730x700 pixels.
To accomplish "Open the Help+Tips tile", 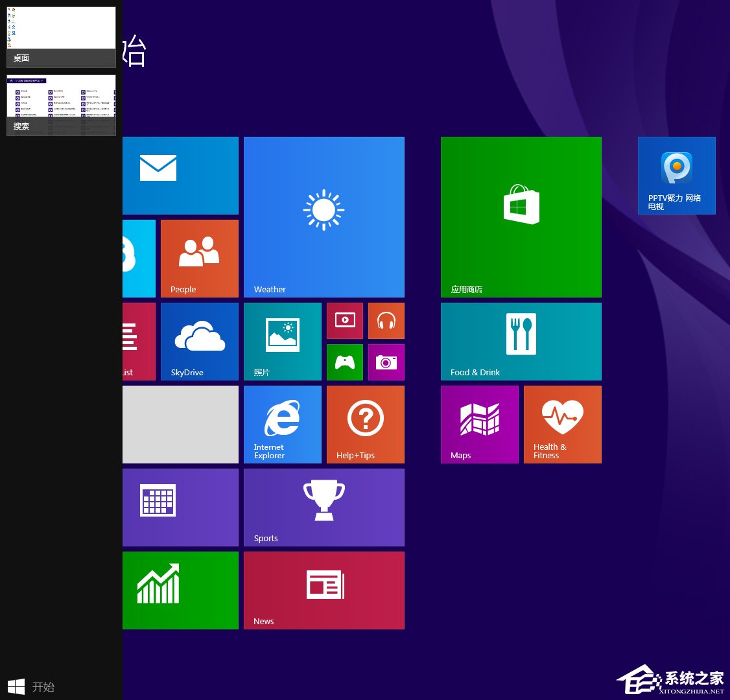I will (x=365, y=424).
